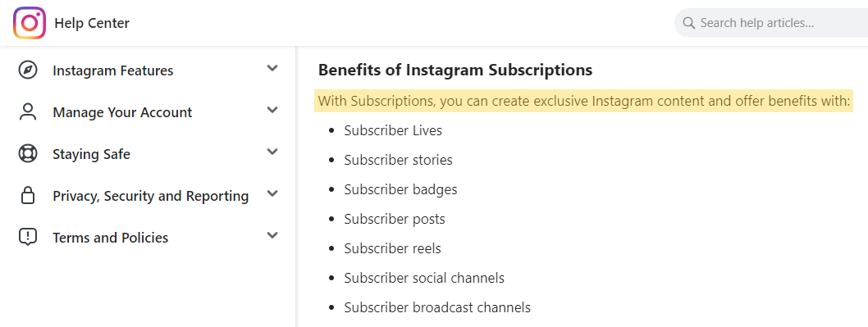The height and width of the screenshot is (327, 868).
Task: Open the Terms and Policies section
Action: point(110,238)
